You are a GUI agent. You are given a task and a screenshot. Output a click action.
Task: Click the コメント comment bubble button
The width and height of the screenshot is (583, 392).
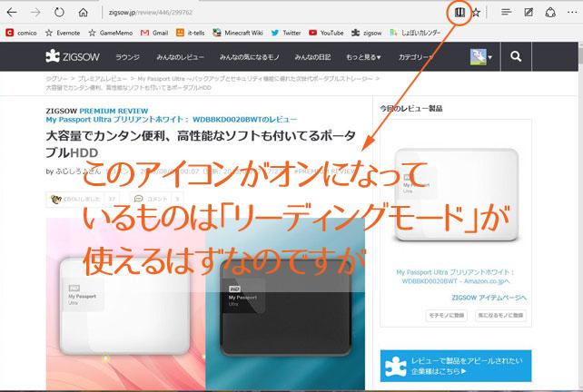click(156, 199)
